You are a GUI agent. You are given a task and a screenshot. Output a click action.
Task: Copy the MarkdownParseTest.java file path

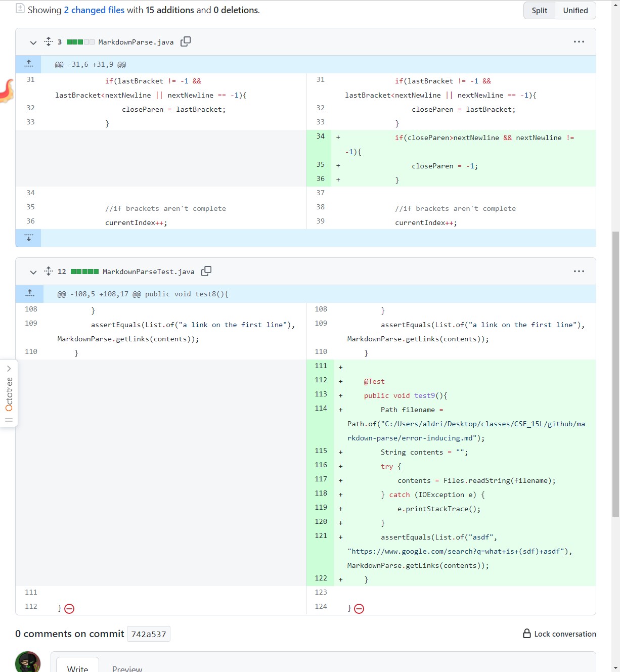click(x=206, y=271)
